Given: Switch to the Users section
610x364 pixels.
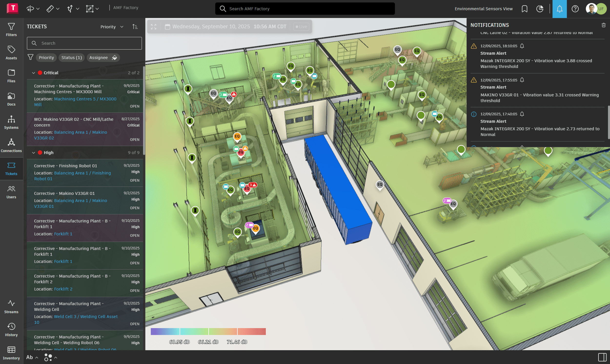Looking at the screenshot, I should click(11, 192).
